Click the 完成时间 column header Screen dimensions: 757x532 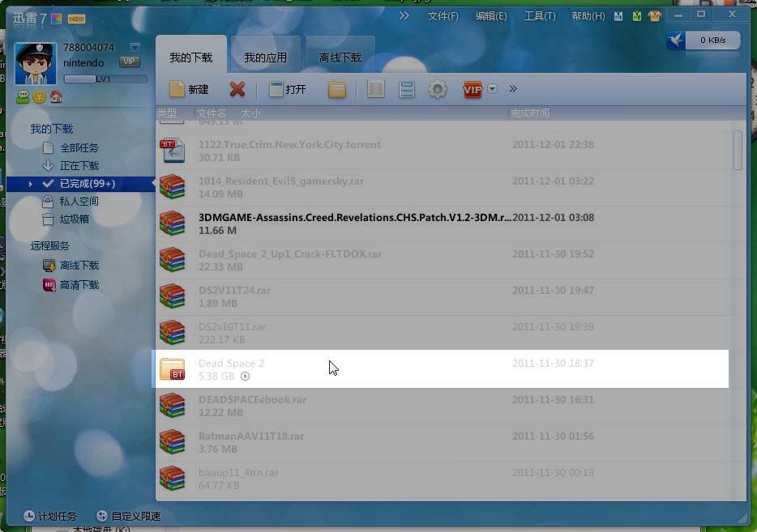click(529, 113)
